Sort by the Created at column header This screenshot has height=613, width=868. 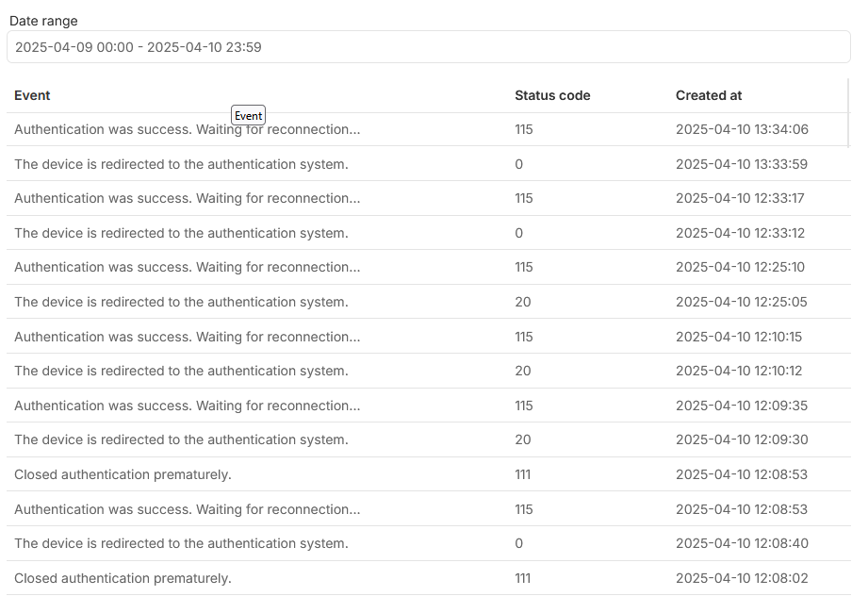[708, 95]
